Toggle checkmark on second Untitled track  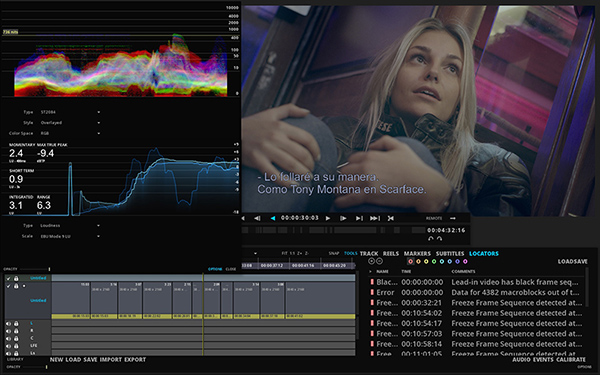[x=8, y=286]
